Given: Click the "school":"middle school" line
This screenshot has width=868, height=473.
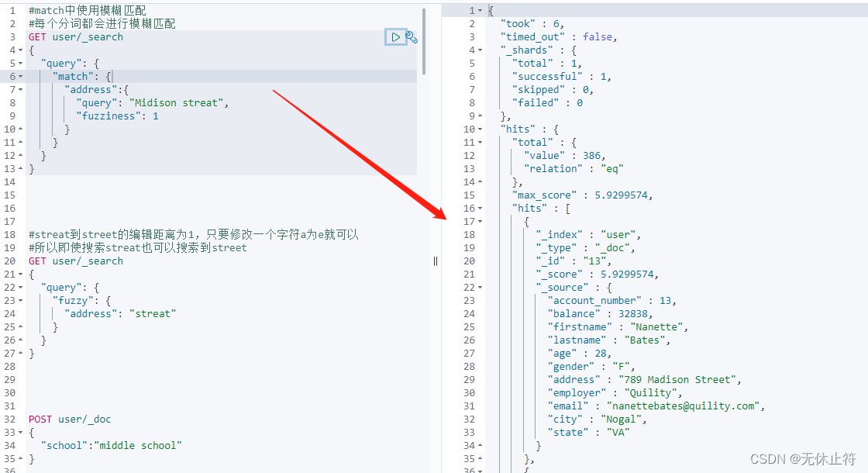Looking at the screenshot, I should pyautogui.click(x=112, y=445).
